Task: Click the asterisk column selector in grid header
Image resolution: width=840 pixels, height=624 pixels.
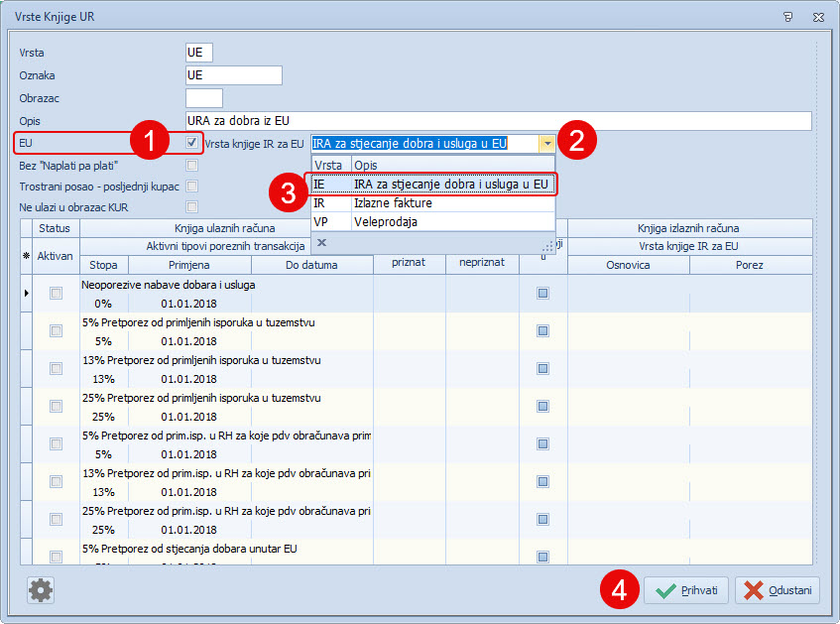Action: pos(25,256)
